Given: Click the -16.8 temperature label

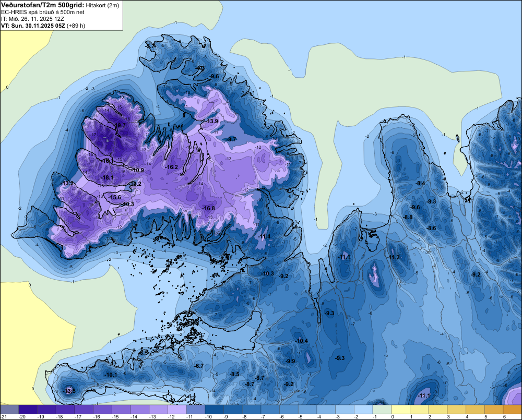Looking at the screenshot, I should (208, 208).
